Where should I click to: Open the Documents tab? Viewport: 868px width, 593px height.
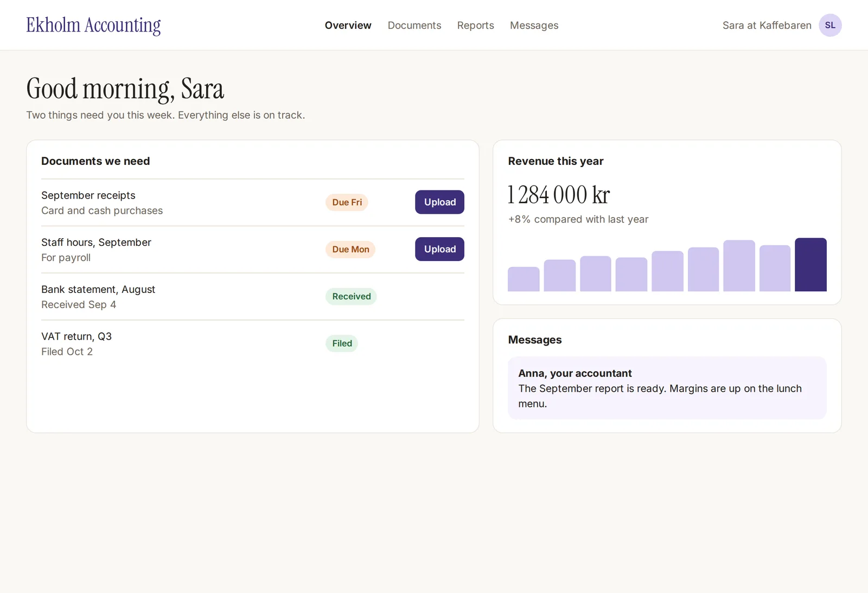coord(414,25)
